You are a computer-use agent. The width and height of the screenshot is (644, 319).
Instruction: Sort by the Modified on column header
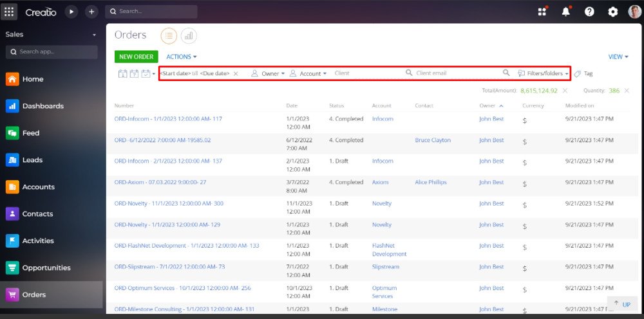[x=580, y=105]
